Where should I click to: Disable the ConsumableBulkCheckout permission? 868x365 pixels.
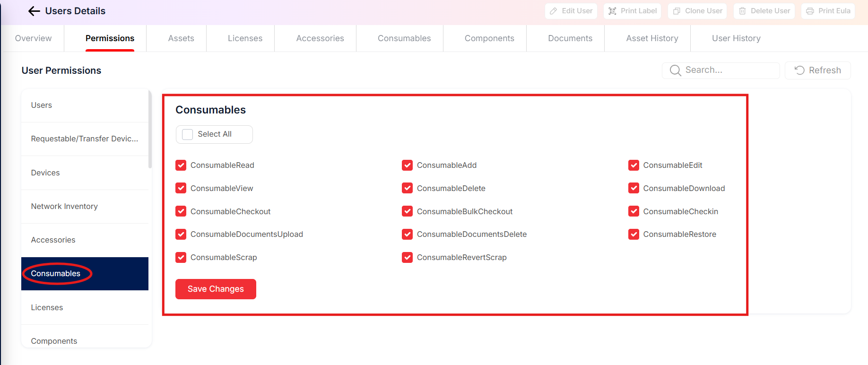coord(407,211)
